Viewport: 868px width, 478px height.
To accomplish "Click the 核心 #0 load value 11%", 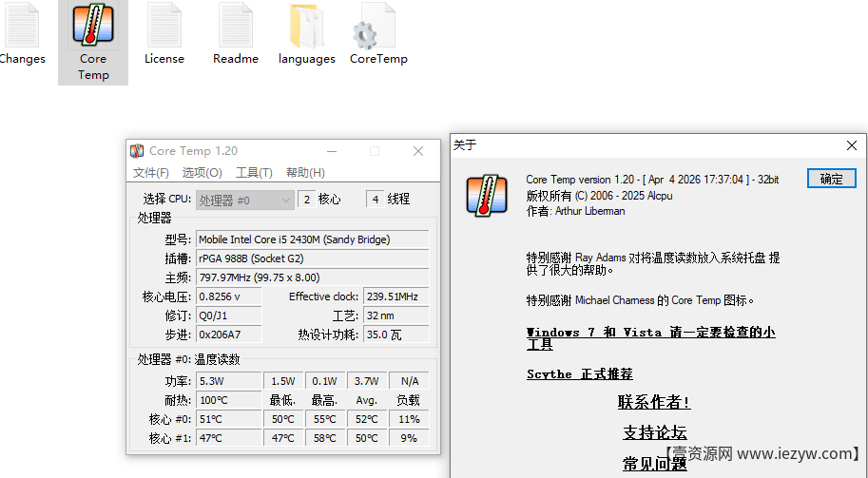I will [x=409, y=419].
